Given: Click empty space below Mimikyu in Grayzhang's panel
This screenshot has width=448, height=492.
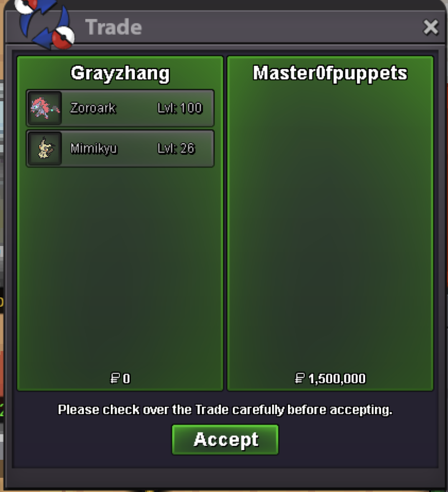Looking at the screenshot, I should 120,267.
